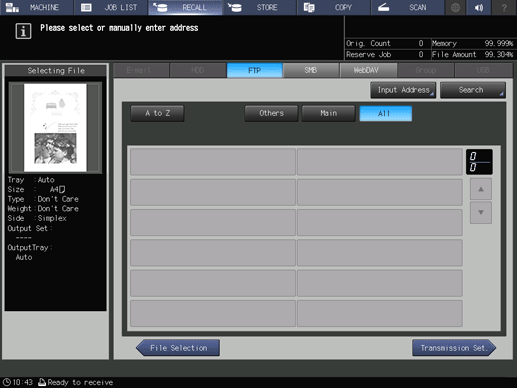Select the All filter toggle
This screenshot has width=517, height=388.
(x=385, y=114)
